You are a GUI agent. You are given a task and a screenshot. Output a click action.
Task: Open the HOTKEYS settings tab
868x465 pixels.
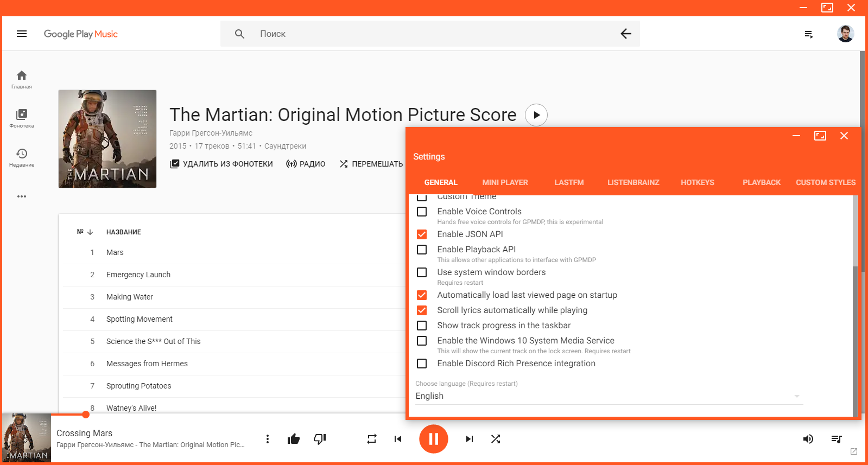[x=698, y=182]
